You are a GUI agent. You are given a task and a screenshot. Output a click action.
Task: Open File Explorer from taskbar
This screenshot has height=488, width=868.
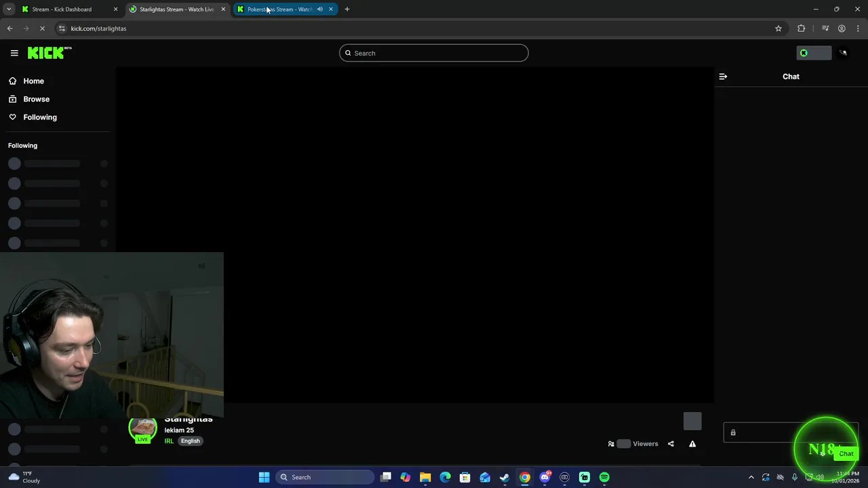[x=425, y=477]
